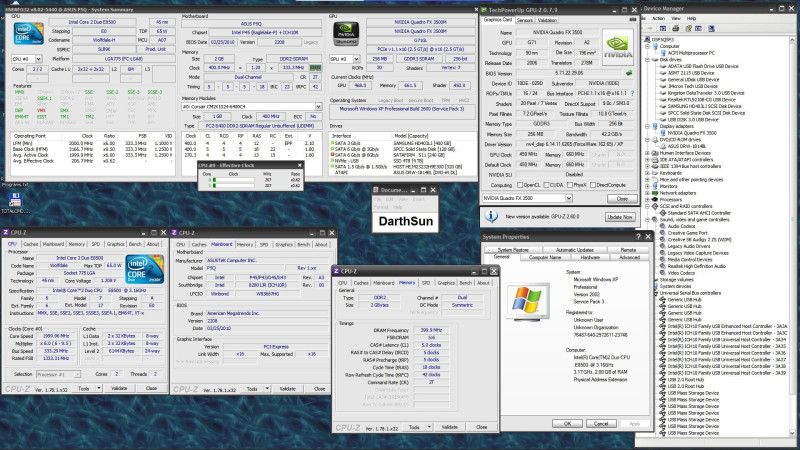Open the Action menu in Device Manager

[x=658, y=18]
